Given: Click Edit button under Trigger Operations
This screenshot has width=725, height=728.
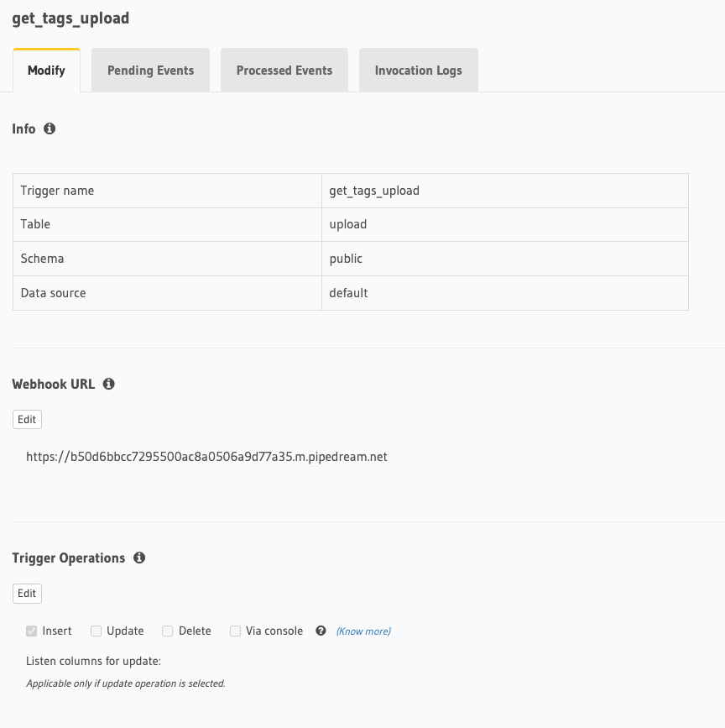Looking at the screenshot, I should click(27, 594).
